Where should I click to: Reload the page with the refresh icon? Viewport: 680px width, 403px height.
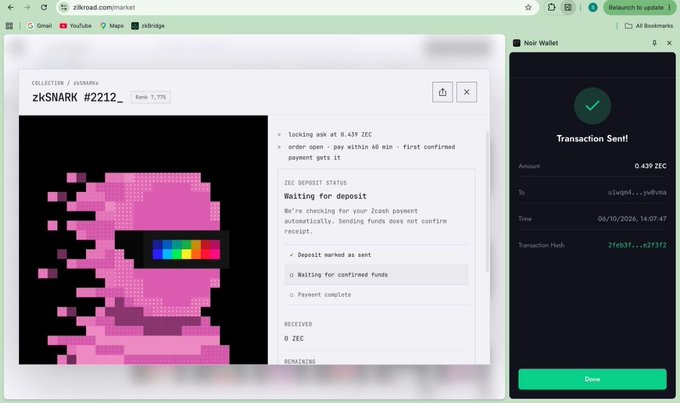pyautogui.click(x=44, y=7)
